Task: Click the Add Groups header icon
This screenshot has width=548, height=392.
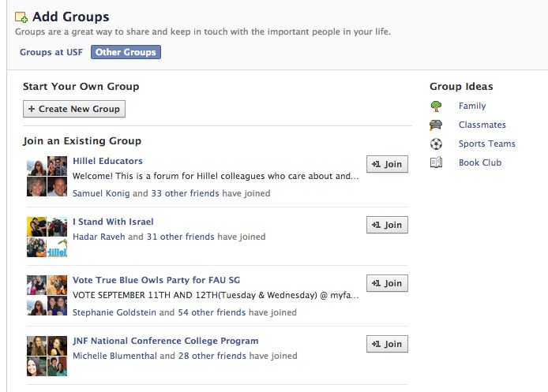Action: click(x=21, y=17)
